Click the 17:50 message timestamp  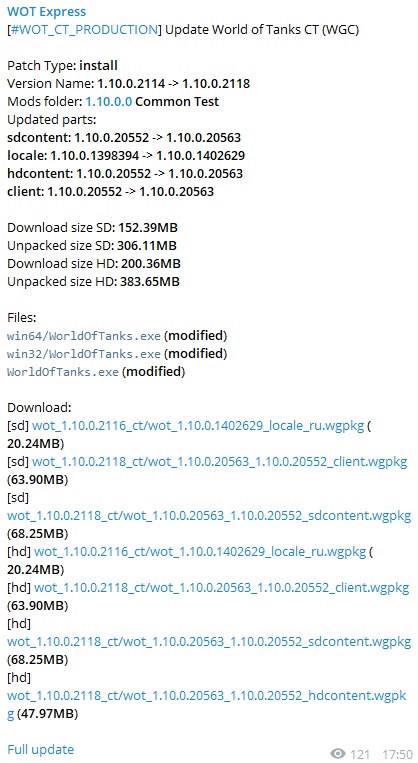[397, 754]
